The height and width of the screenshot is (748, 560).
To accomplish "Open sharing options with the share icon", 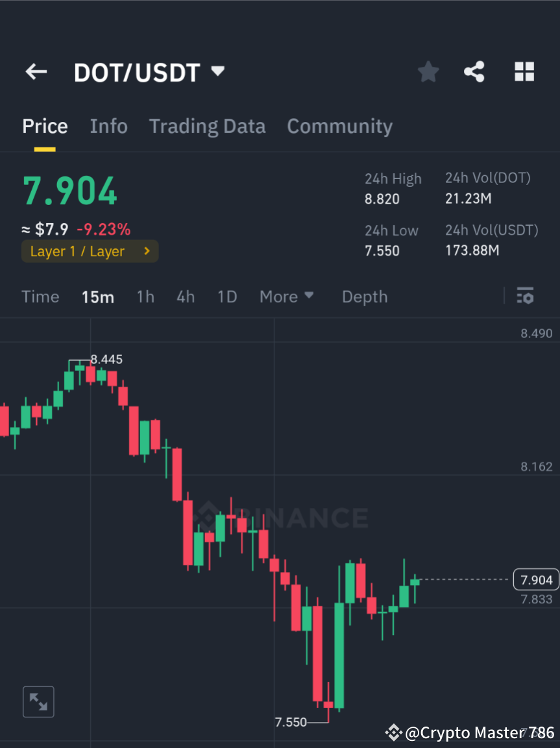I will pos(474,71).
